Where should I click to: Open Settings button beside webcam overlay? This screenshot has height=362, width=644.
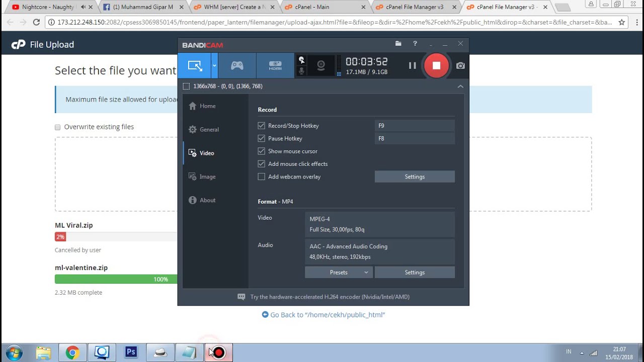pos(415,176)
